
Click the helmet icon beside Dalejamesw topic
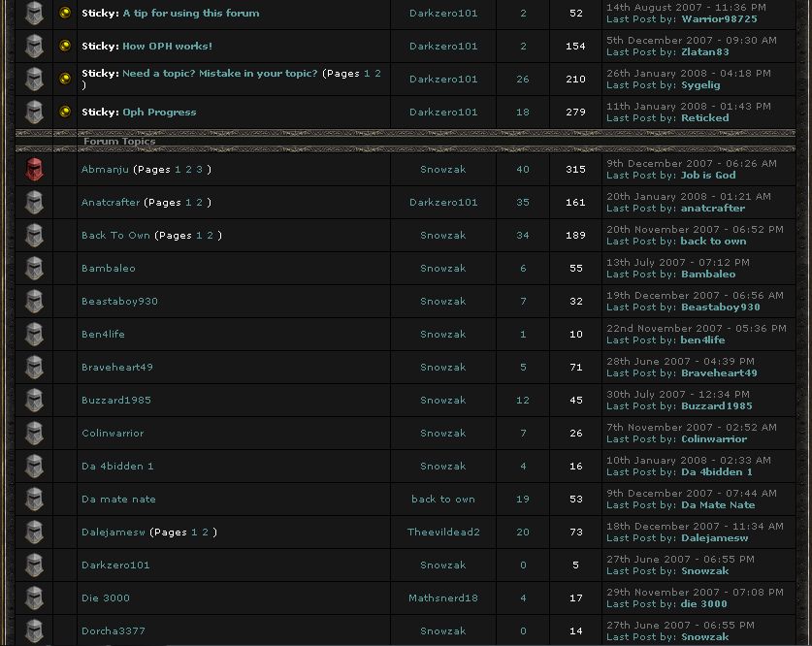(34, 533)
